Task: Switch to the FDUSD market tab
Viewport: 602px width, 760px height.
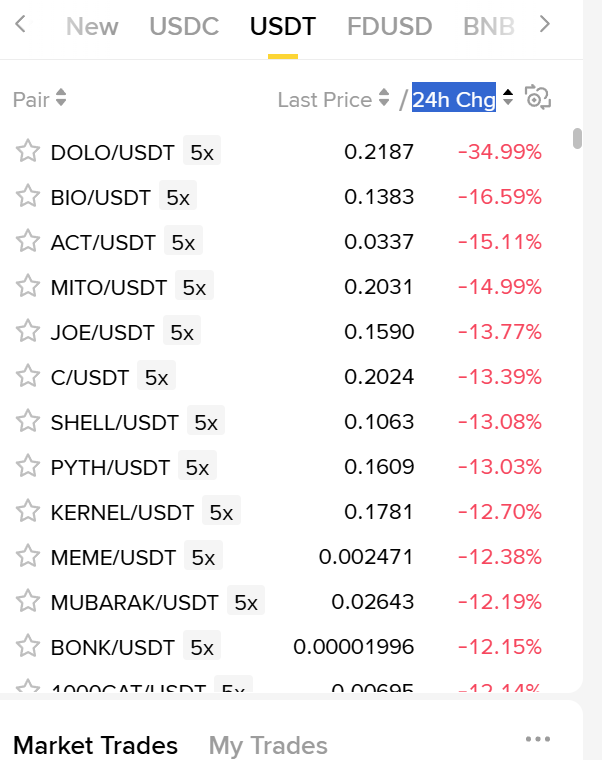Action: click(390, 26)
